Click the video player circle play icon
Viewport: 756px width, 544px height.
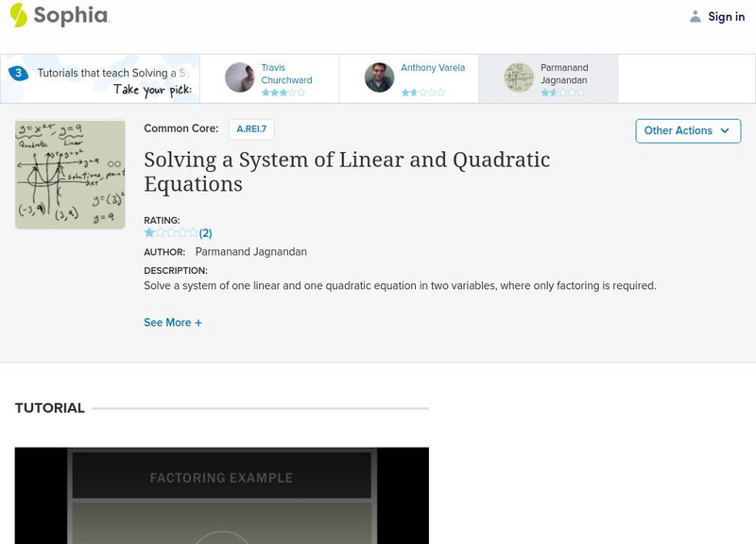tap(222, 536)
